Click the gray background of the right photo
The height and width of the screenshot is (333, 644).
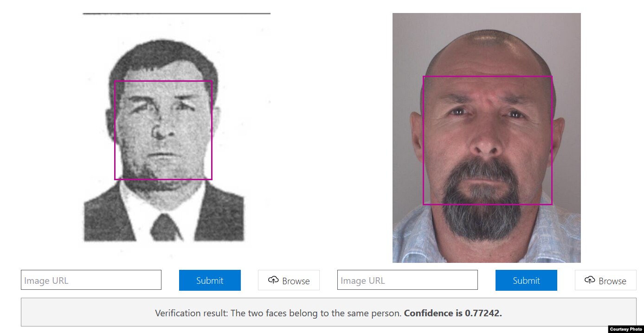click(408, 37)
